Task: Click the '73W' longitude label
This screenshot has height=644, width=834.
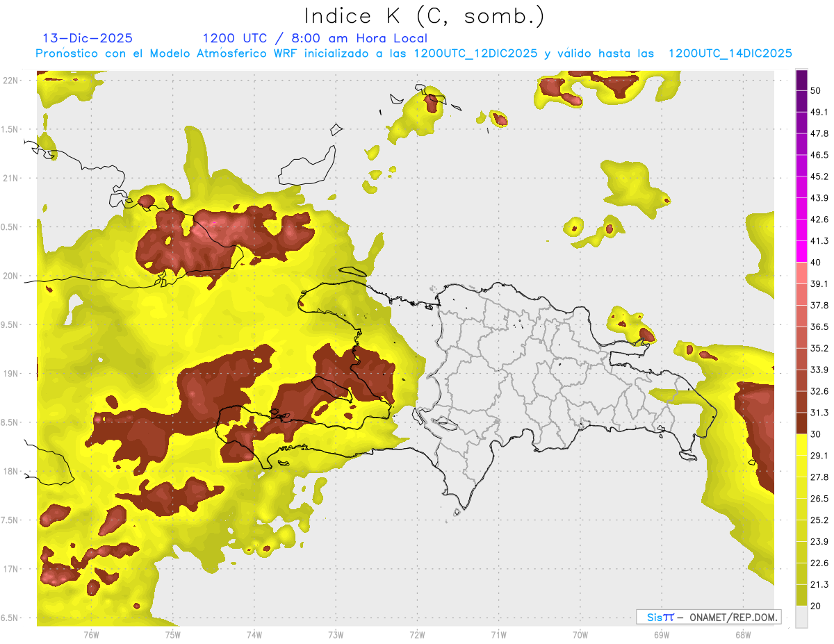Action: pyautogui.click(x=336, y=634)
